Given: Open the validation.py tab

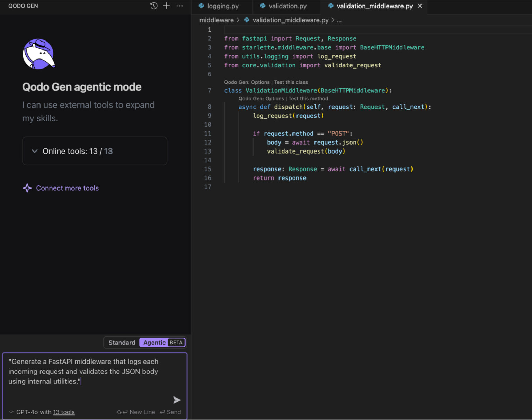Looking at the screenshot, I should tap(287, 6).
